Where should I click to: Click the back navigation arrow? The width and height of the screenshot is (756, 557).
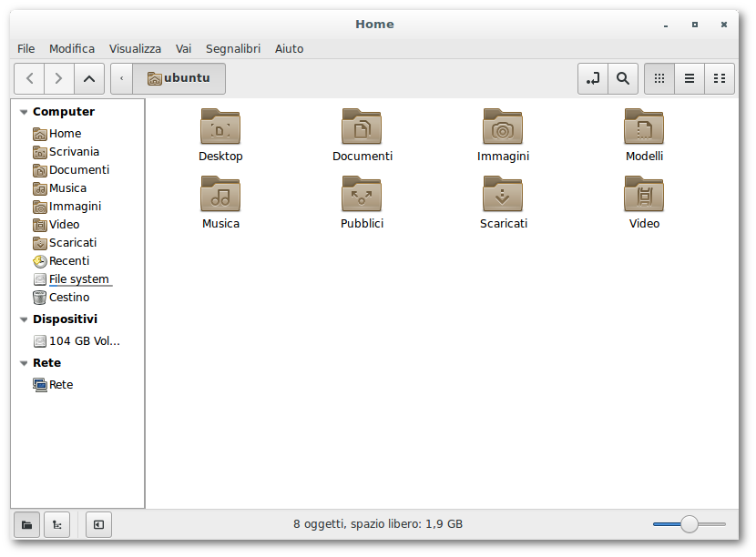(x=29, y=78)
